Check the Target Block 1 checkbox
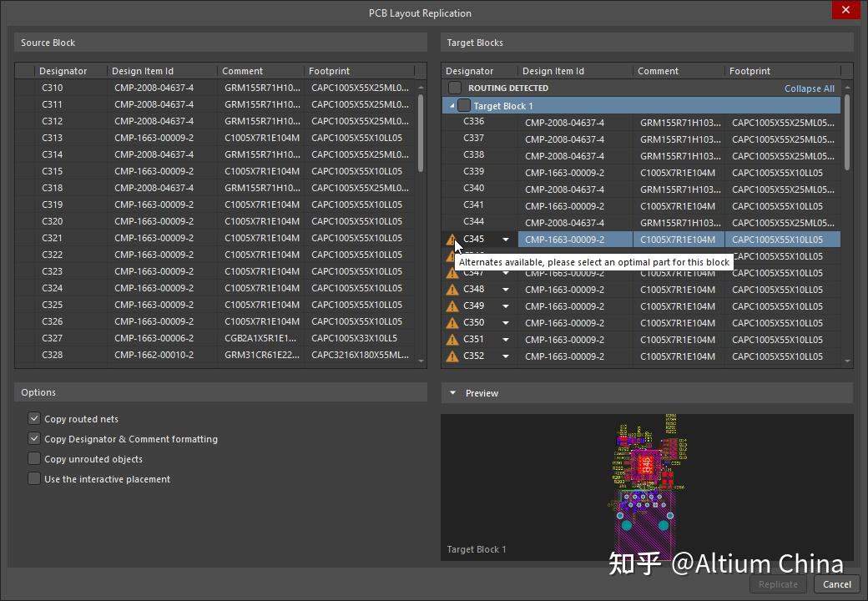 pyautogui.click(x=464, y=105)
